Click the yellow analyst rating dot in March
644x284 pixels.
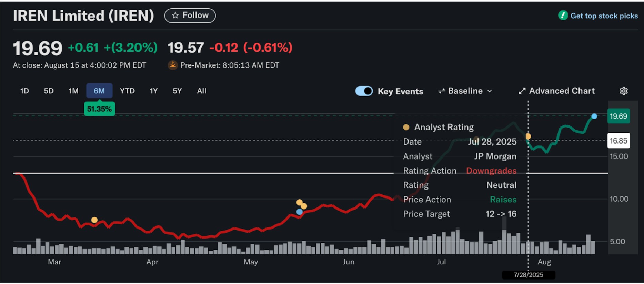(x=94, y=220)
